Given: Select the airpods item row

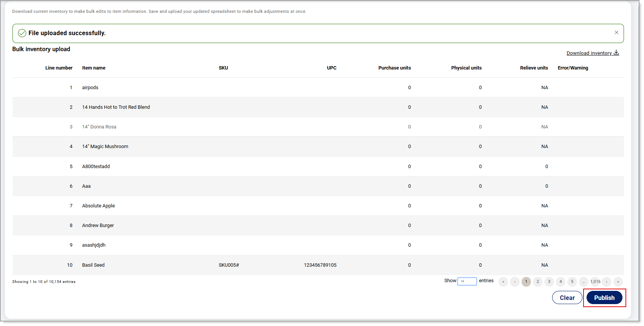Looking at the screenshot, I should click(x=318, y=88).
